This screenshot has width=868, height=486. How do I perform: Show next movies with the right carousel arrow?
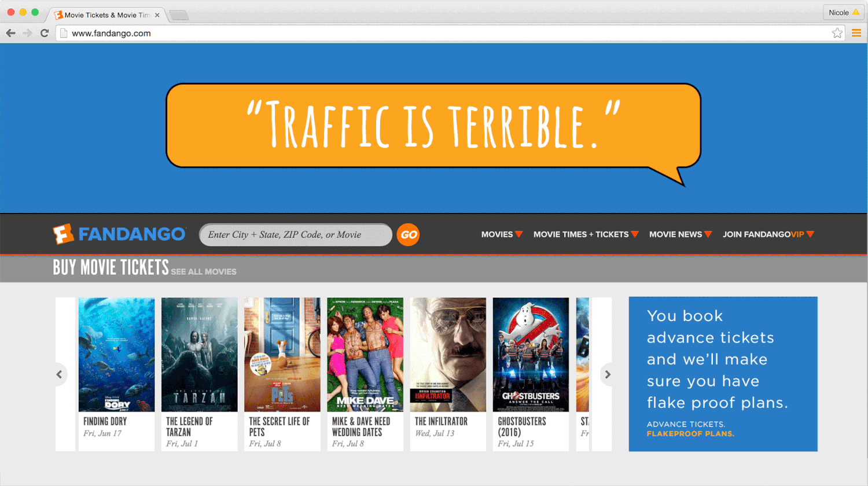point(607,374)
